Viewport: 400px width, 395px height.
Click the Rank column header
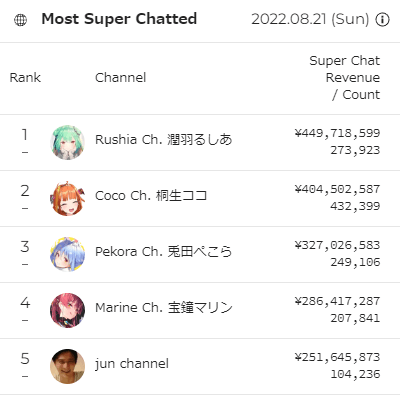pos(25,78)
